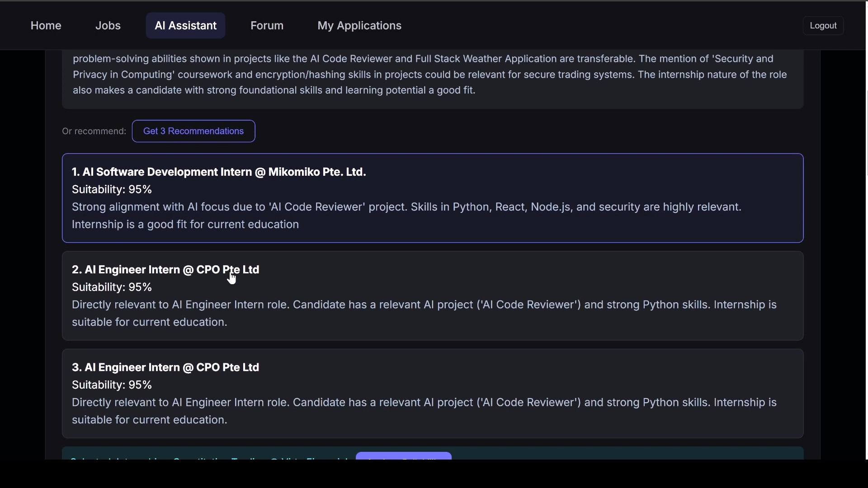868x488 pixels.
Task: Go to the Home page
Action: tap(46, 26)
